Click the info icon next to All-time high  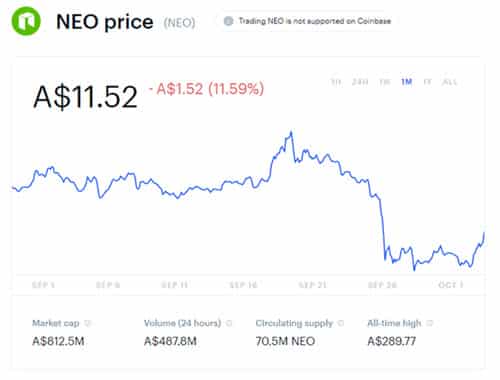pos(430,323)
